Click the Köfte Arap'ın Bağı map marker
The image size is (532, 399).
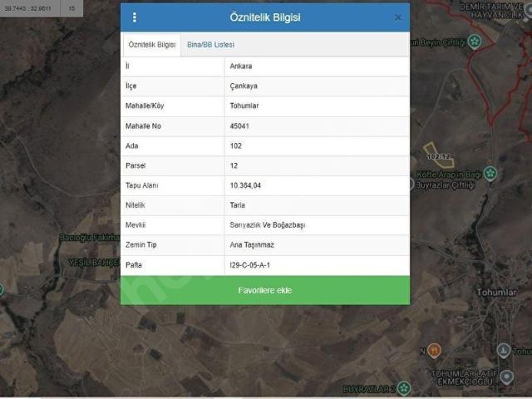[490, 174]
